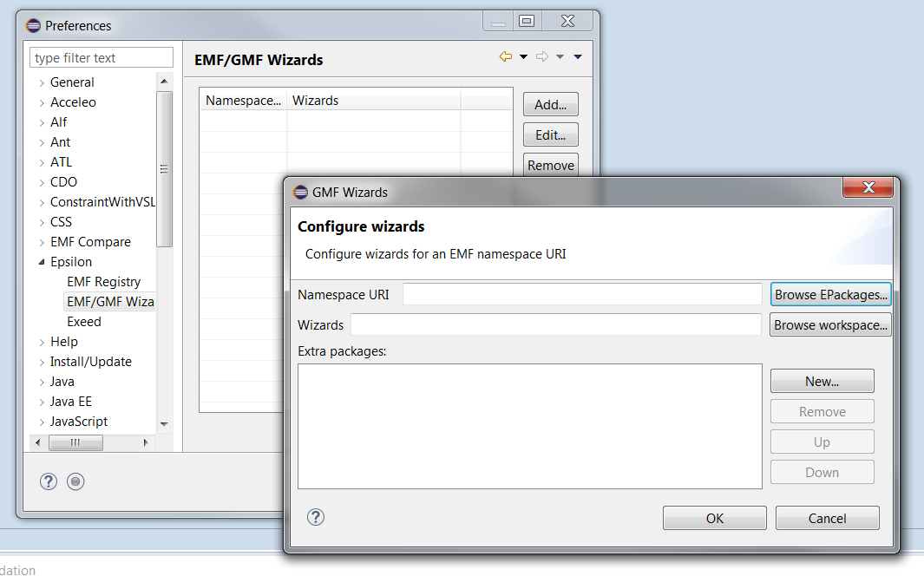Click the Down button in GMF Wizards
Viewport: 924px width, 576px height.
click(x=822, y=472)
